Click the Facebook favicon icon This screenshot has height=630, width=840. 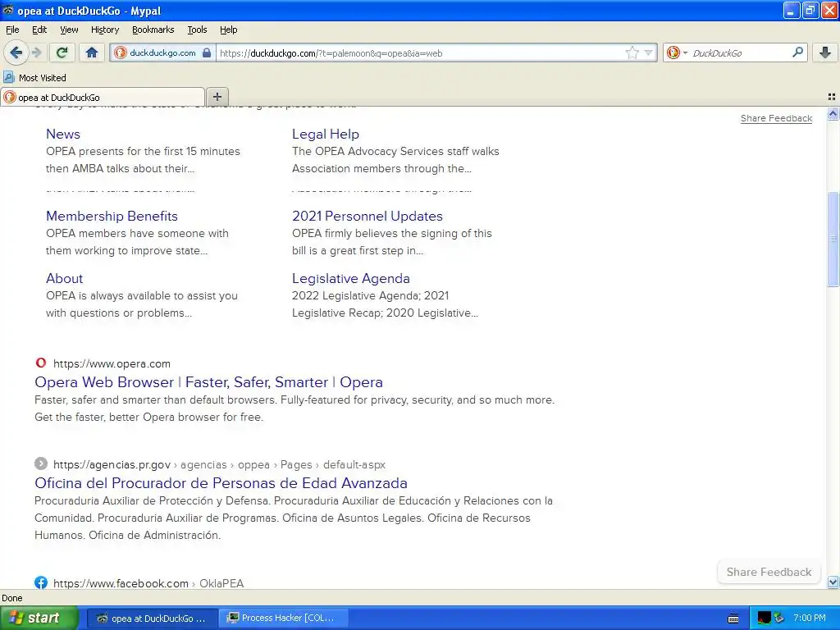(41, 582)
